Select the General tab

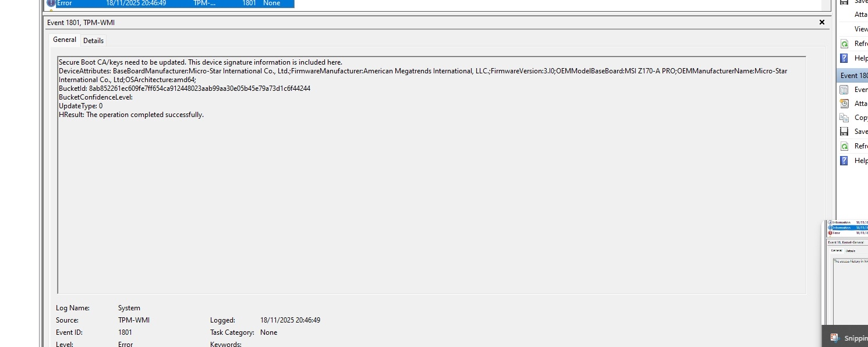(x=65, y=40)
